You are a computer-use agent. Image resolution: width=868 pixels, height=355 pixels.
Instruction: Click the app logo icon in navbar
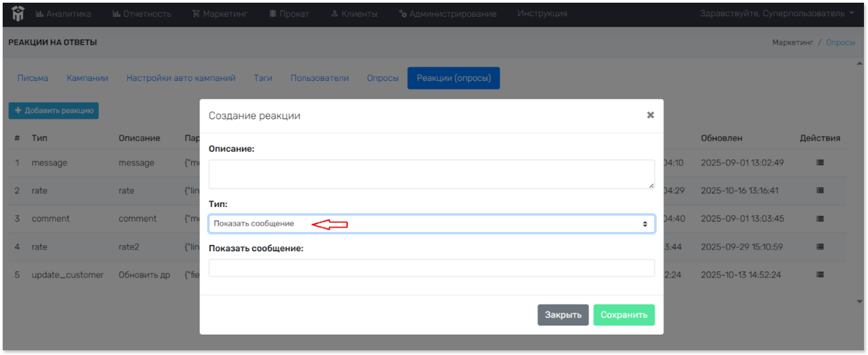(17, 13)
